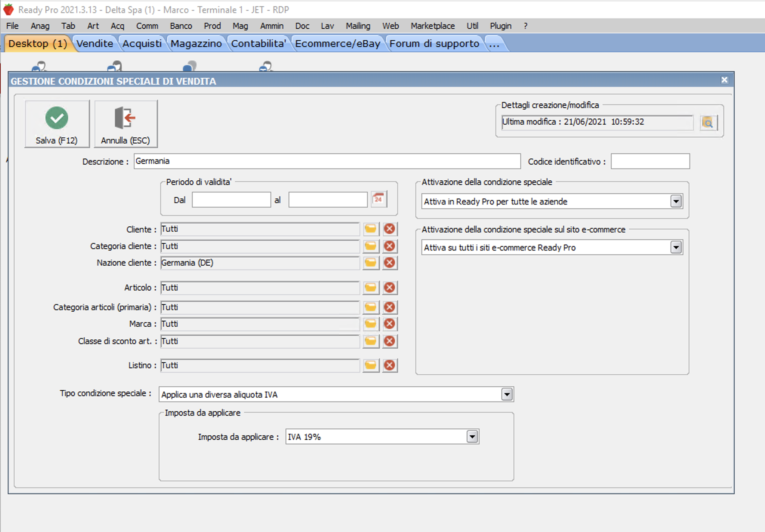765x532 pixels.
Task: Open folder picker for Nazione cliente
Action: (371, 263)
